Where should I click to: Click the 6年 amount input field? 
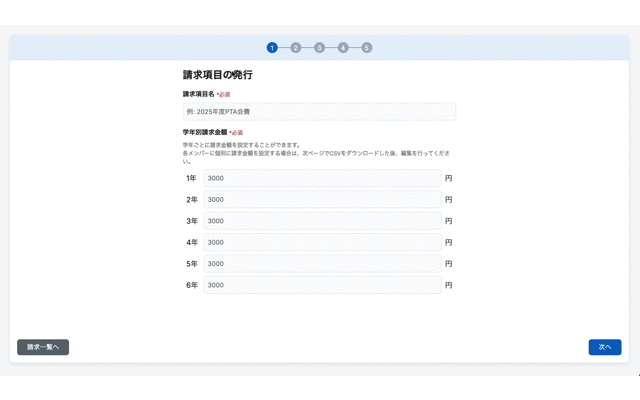[322, 285]
